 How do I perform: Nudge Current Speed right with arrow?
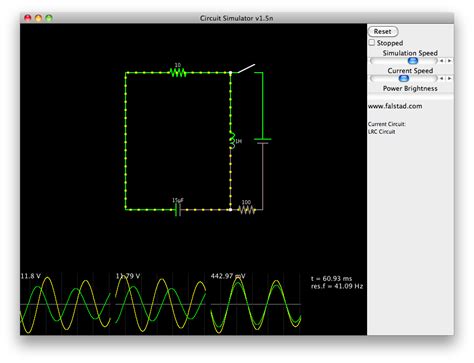pyautogui.click(x=449, y=78)
